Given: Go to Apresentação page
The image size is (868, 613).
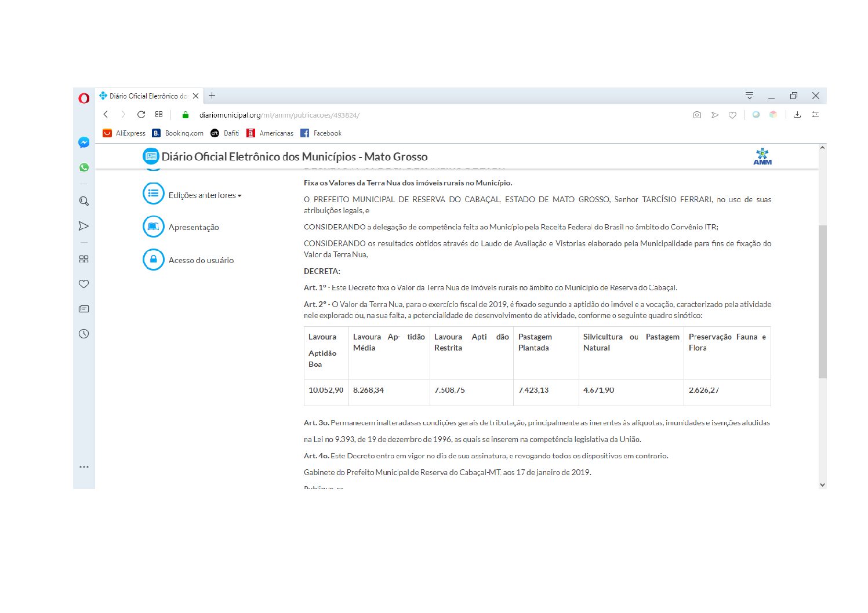Looking at the screenshot, I should (x=193, y=227).
